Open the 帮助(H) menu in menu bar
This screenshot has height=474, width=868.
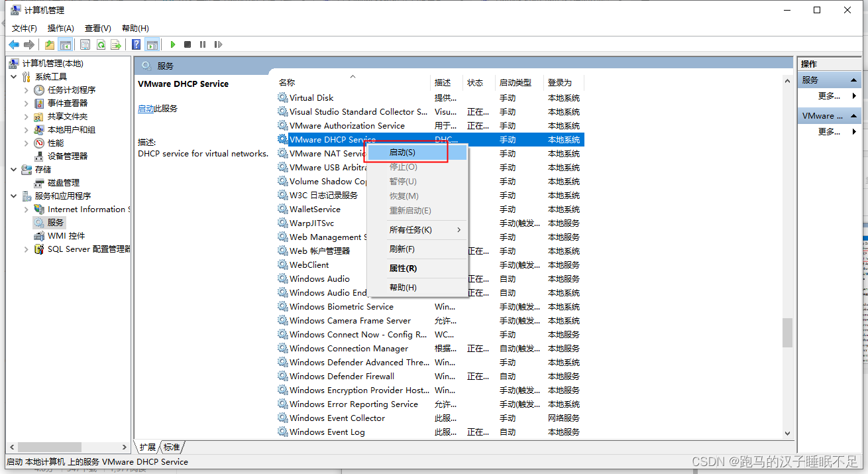click(x=135, y=28)
